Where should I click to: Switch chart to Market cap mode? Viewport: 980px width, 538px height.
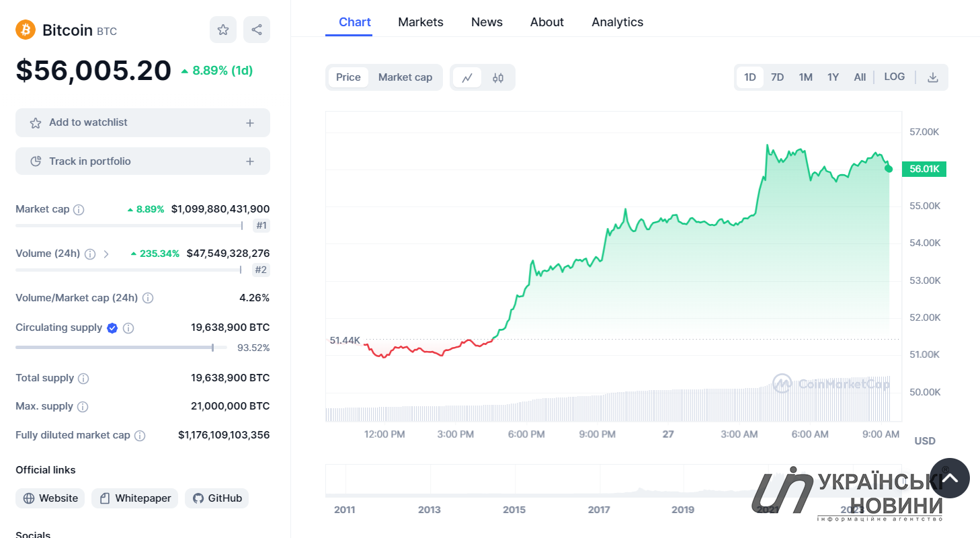click(x=405, y=77)
